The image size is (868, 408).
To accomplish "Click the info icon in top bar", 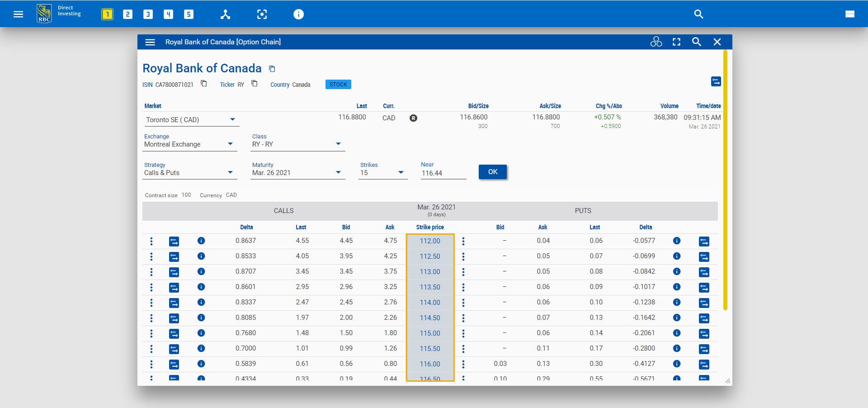I will point(298,14).
